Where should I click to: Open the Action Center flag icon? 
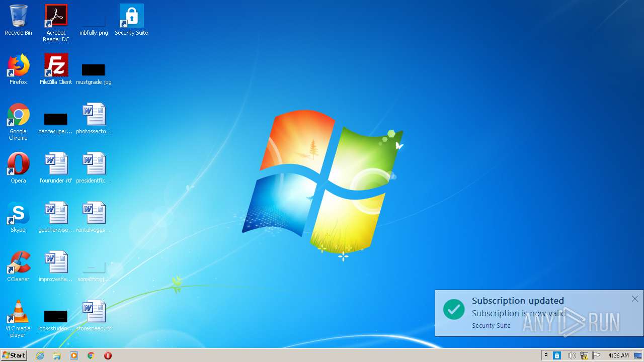pyautogui.click(x=596, y=355)
